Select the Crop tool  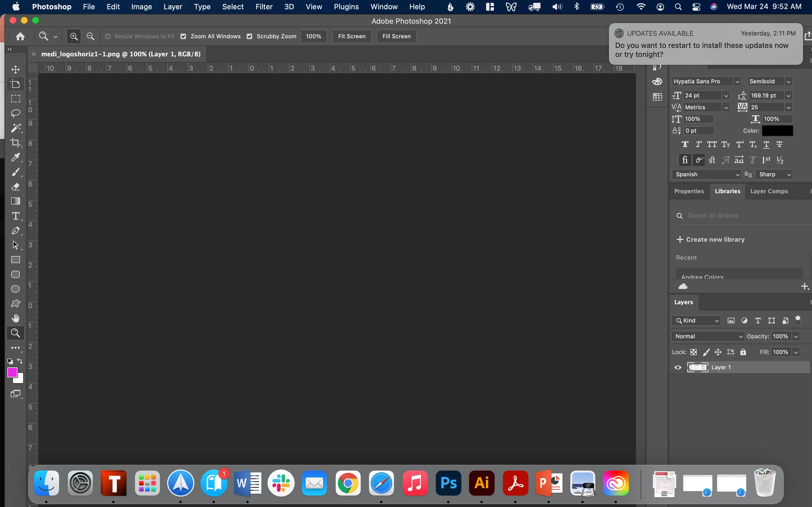click(16, 143)
